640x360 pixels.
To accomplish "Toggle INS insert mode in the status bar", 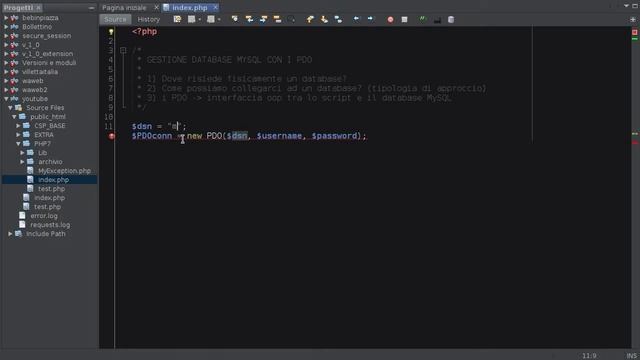I will pyautogui.click(x=631, y=356).
